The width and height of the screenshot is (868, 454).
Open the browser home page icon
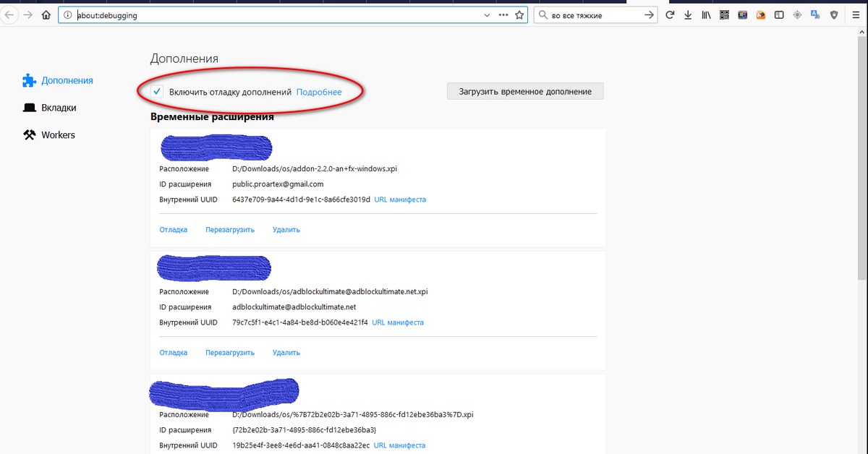click(x=46, y=15)
